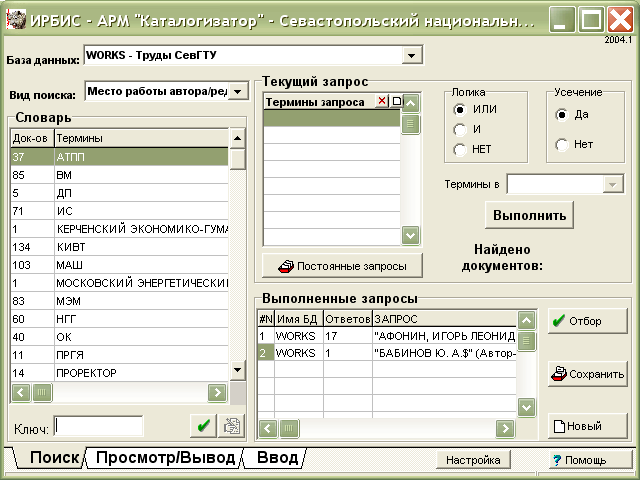Screen dimensions: 640x480
Task: Delete term with red X in Термины запроса
Action: pos(382,101)
